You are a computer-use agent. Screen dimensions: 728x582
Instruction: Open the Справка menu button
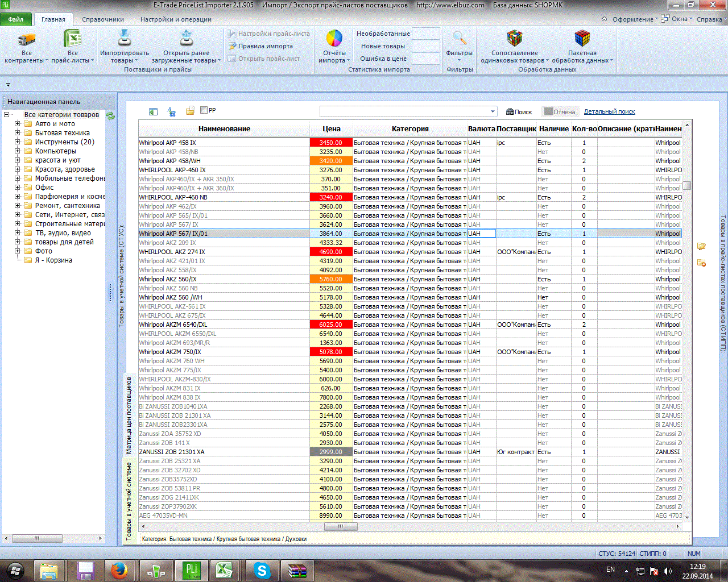(x=710, y=19)
